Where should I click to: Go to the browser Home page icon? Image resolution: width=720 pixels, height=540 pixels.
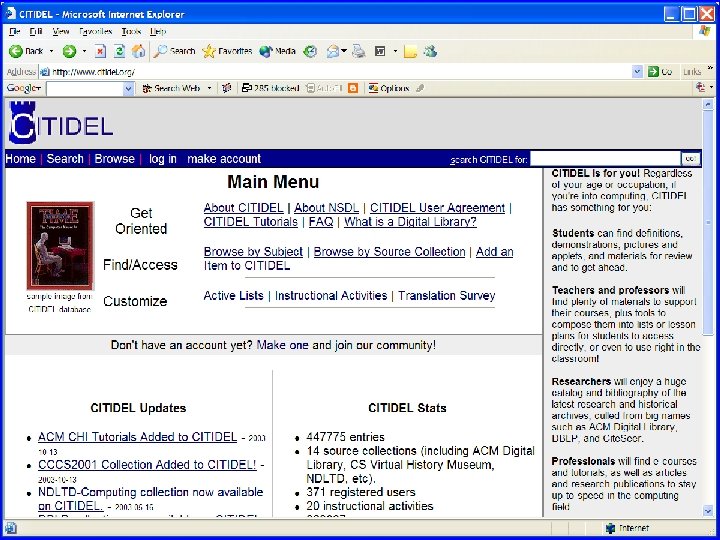click(x=138, y=51)
